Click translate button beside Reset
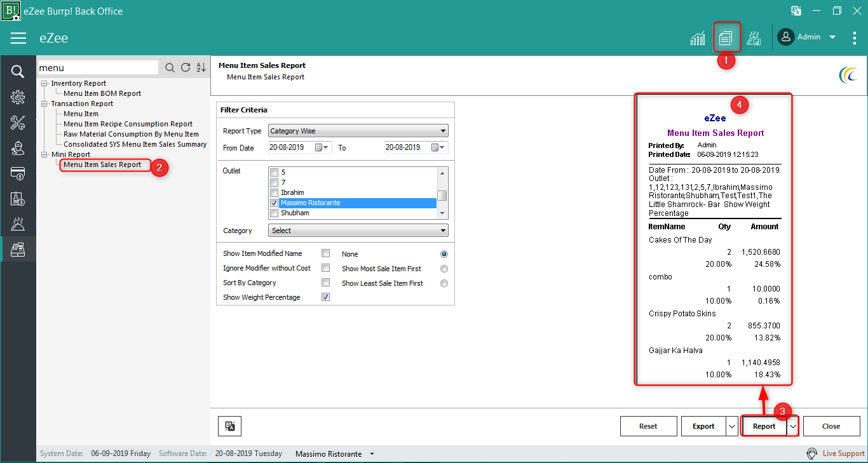Viewport: 868px width, 463px height. pyautogui.click(x=230, y=426)
